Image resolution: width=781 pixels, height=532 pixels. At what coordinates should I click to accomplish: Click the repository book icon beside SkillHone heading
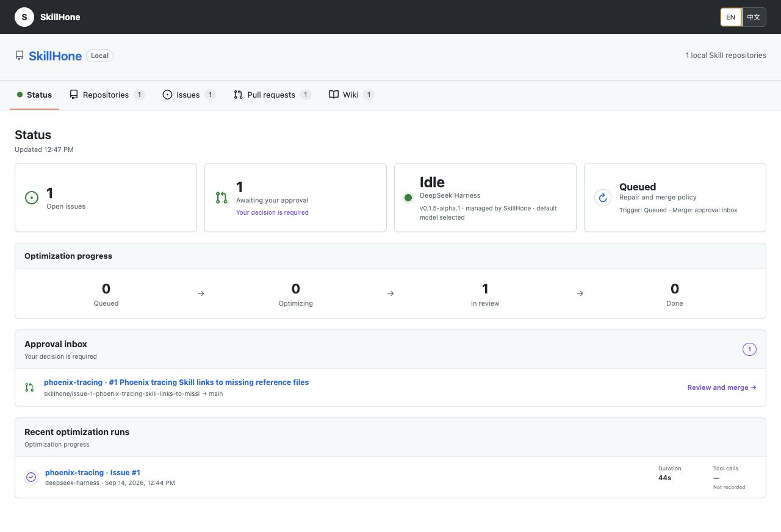[x=20, y=56]
